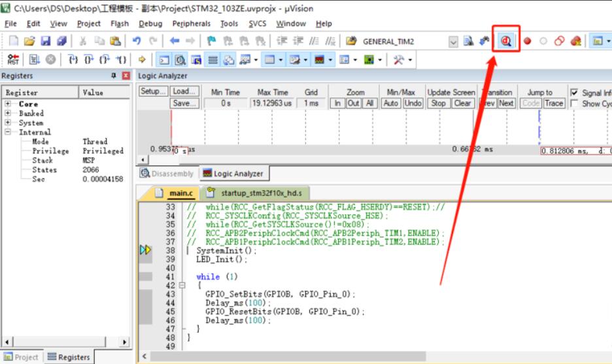Click the Save file floppy icon
The image size is (612, 364).
(x=46, y=41)
